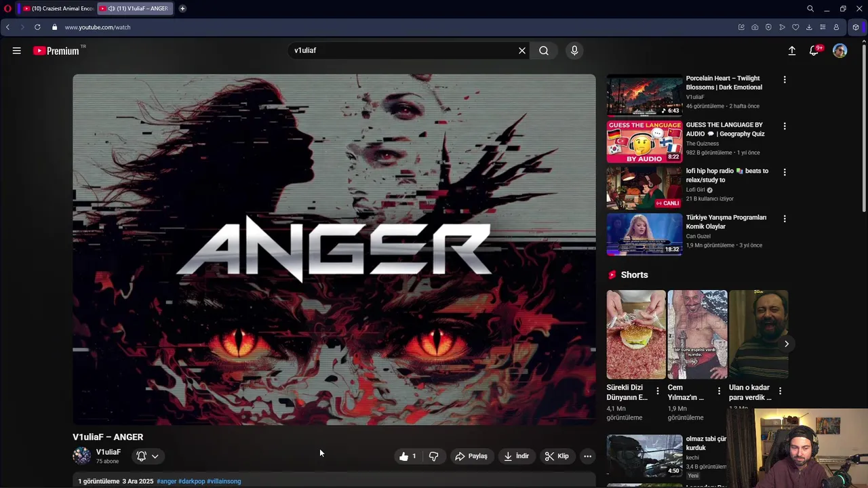Click the site security lock icon
This screenshot has height=488, width=868.
pyautogui.click(x=55, y=27)
